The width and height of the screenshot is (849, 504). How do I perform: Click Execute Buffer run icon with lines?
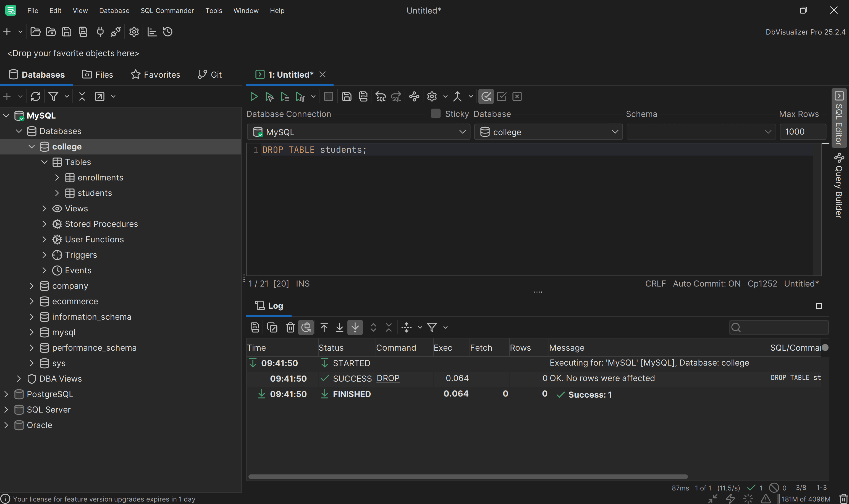[285, 96]
